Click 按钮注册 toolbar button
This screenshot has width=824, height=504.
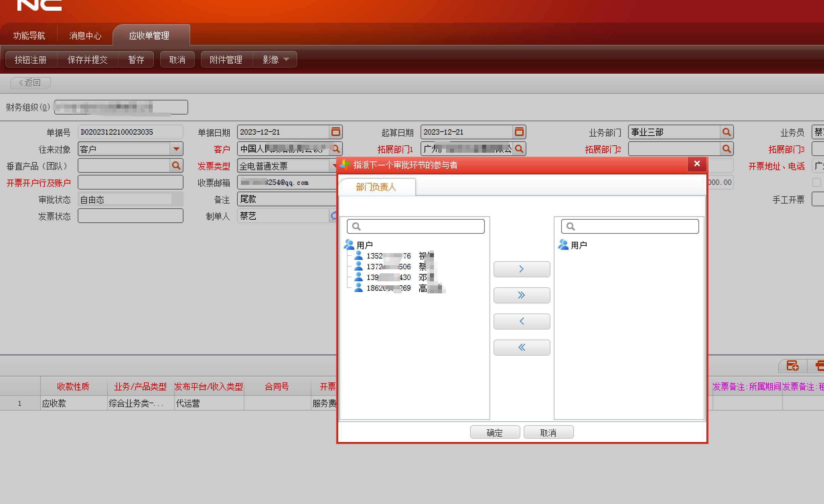tap(31, 60)
